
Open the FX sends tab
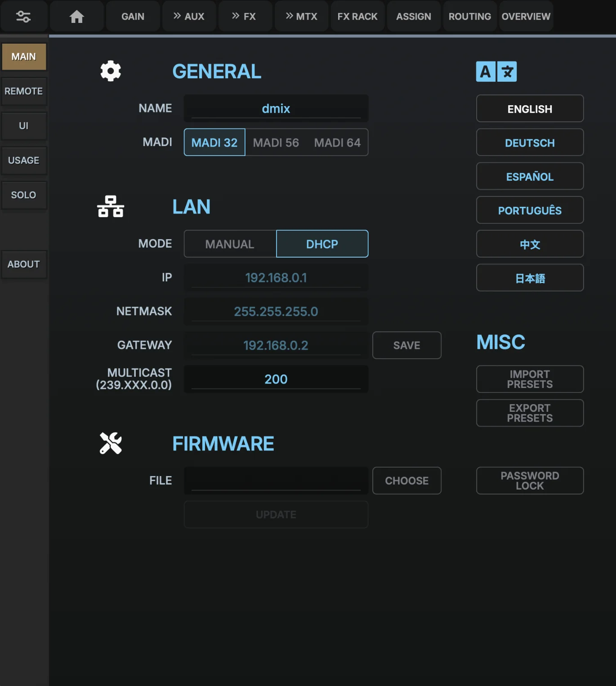[245, 17]
